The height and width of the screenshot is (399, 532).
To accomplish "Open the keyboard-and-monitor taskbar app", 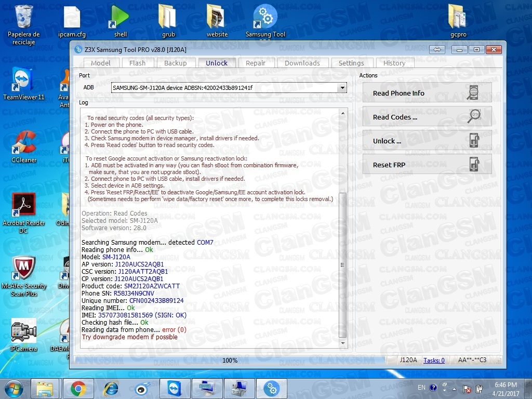I will [x=207, y=389].
